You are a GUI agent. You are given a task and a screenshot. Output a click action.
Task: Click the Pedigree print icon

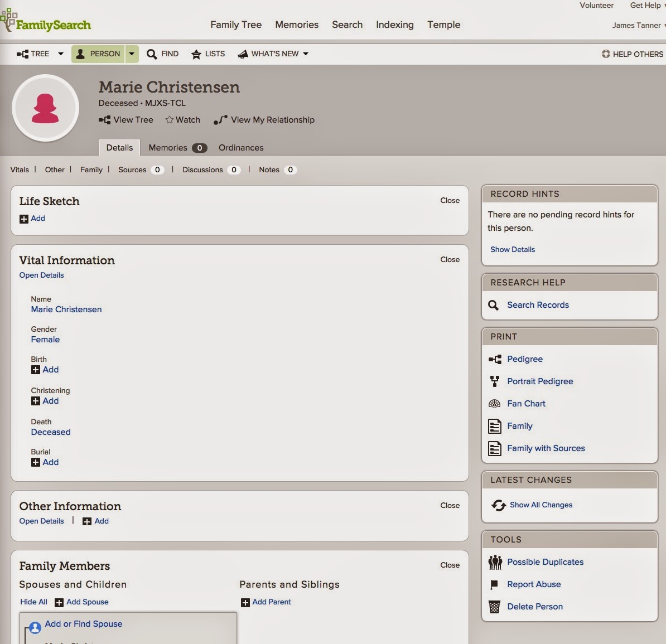click(495, 359)
